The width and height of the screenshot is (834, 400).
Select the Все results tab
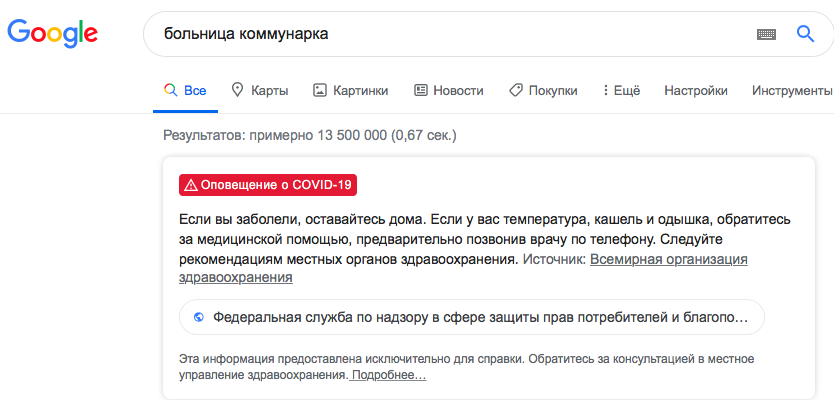pos(185,90)
